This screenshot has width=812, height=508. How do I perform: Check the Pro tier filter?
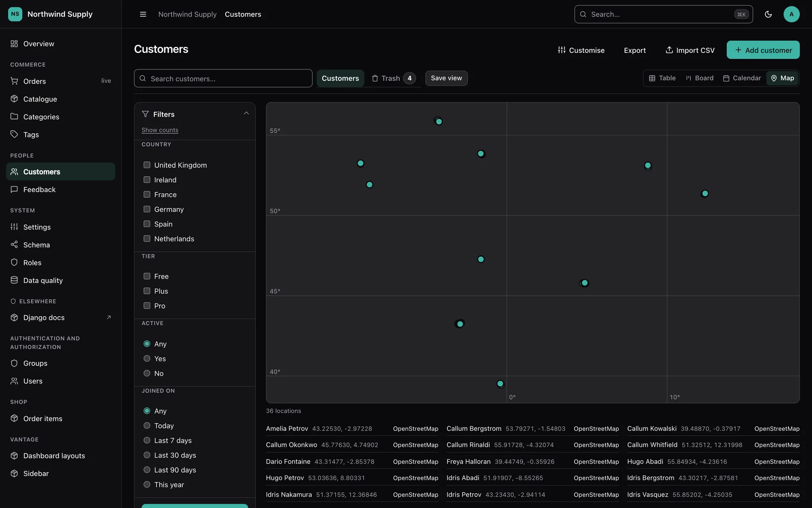pos(147,306)
